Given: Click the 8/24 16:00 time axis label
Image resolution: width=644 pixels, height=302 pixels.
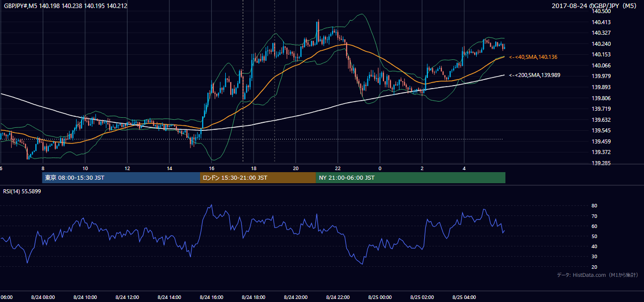Looking at the screenshot, I should (x=212, y=297).
